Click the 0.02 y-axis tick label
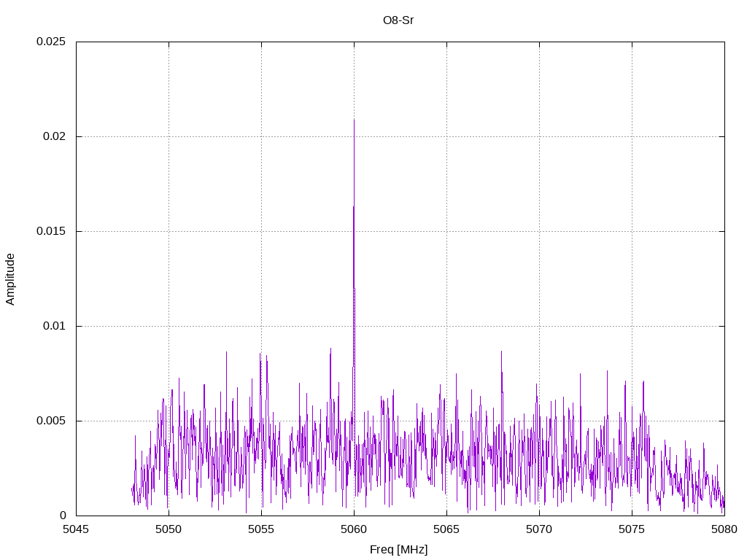 pyautogui.click(x=54, y=136)
